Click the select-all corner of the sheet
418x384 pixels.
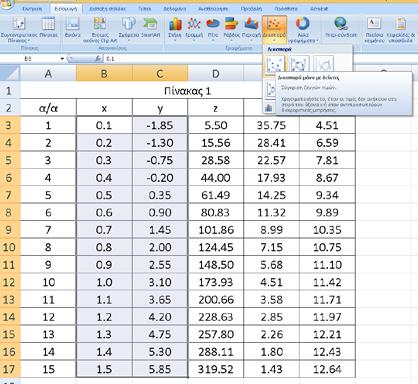pyautogui.click(x=10, y=73)
